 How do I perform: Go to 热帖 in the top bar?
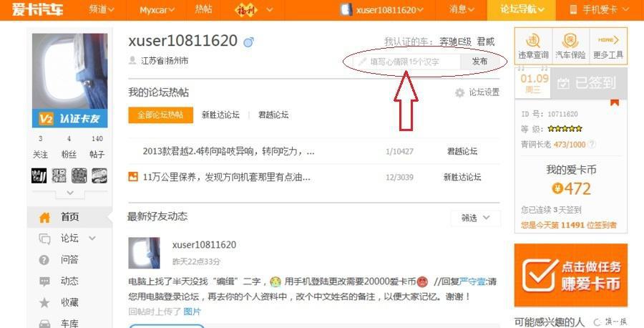click(x=203, y=9)
